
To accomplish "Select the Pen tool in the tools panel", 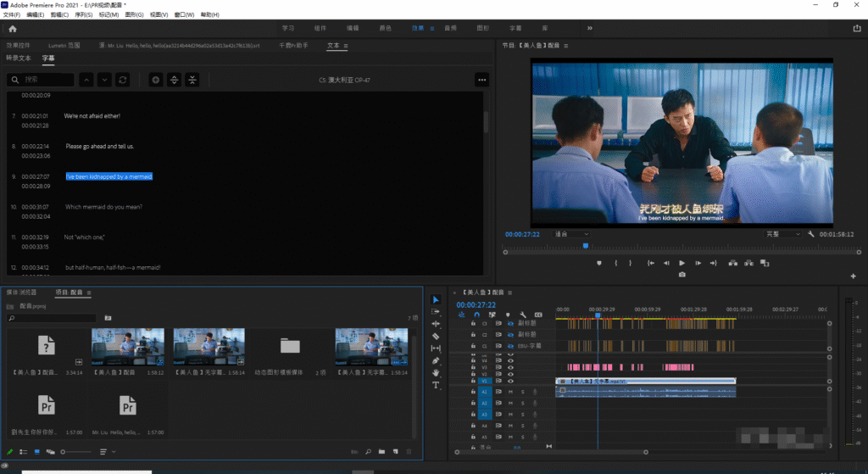I will point(436,360).
